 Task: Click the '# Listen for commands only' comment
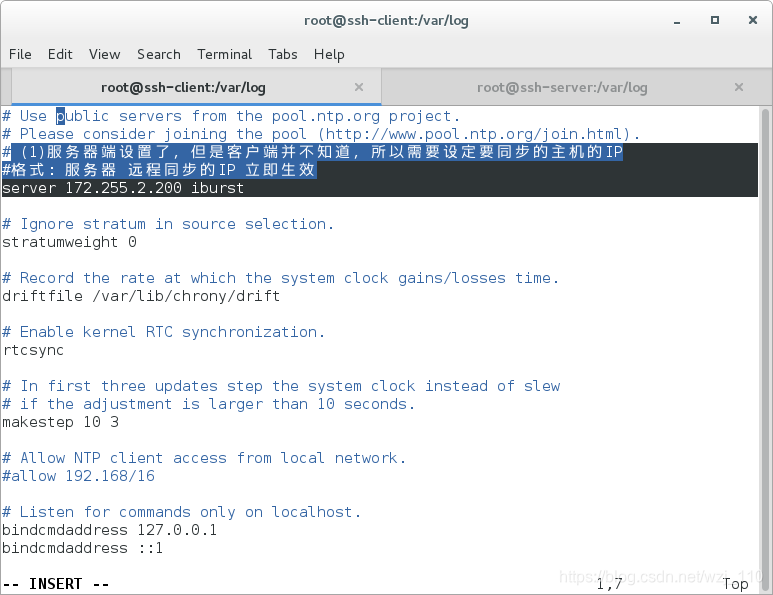(x=181, y=512)
